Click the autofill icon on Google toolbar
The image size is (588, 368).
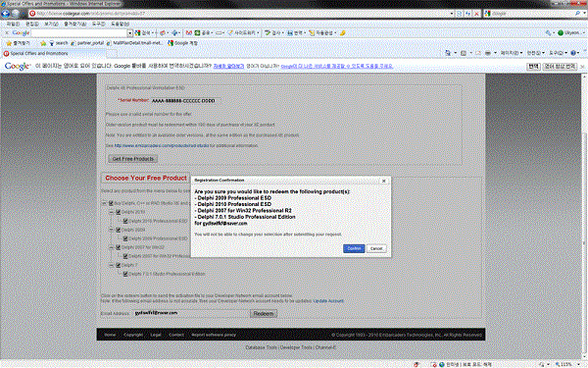pos(312,33)
